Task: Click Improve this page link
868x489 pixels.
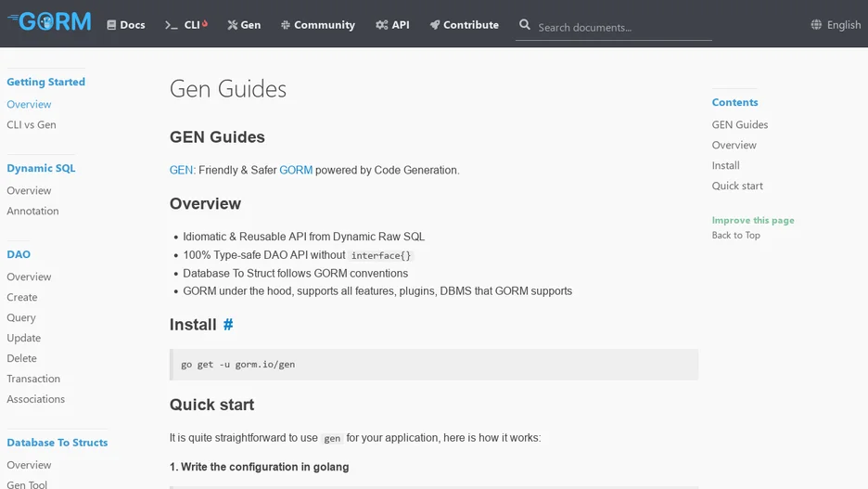Action: pyautogui.click(x=753, y=221)
